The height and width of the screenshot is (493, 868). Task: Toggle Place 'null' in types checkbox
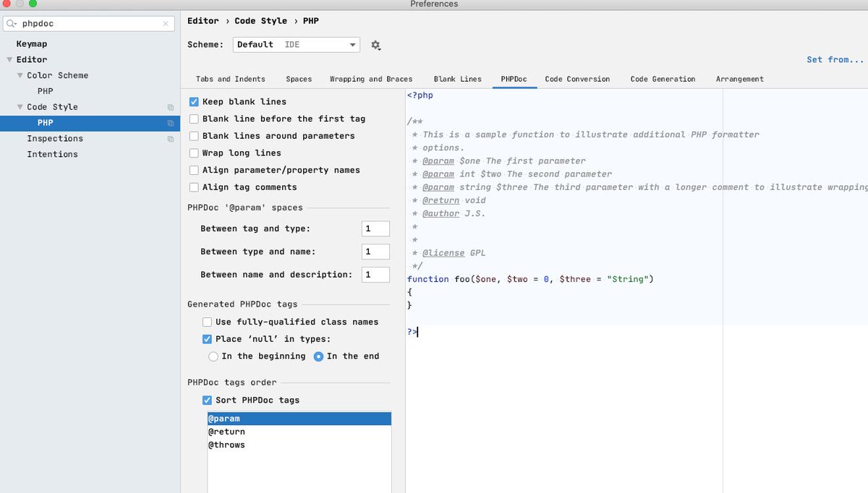pos(207,339)
